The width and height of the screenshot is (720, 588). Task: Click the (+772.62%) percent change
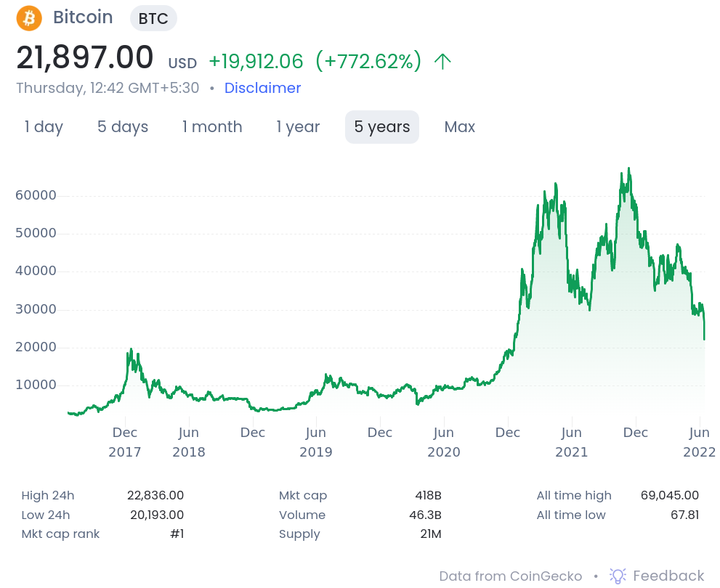coord(368,62)
